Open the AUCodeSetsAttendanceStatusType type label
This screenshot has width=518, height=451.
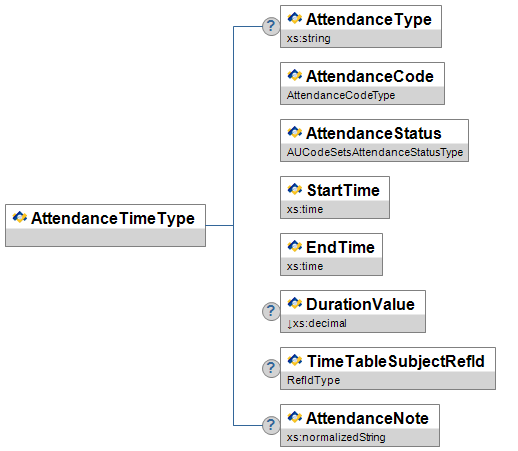[x=375, y=152]
